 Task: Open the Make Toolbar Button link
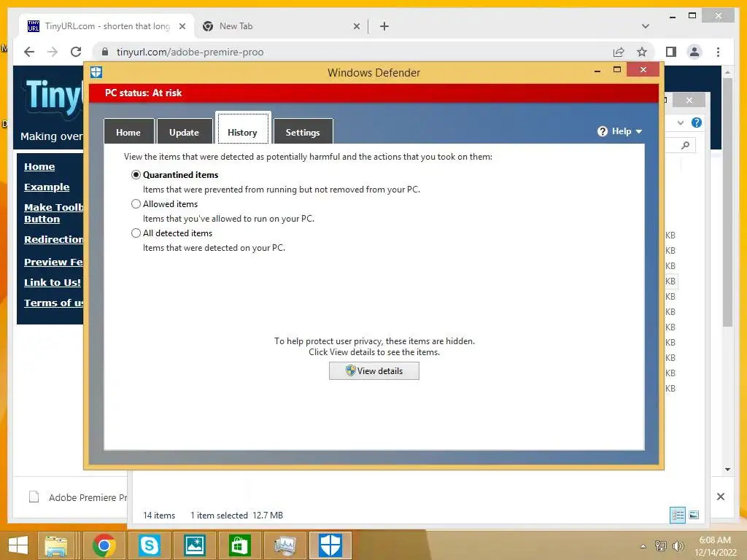point(54,214)
